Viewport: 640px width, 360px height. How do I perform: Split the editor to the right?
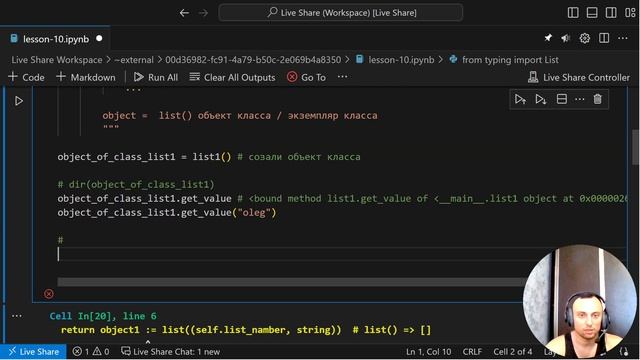point(604,38)
